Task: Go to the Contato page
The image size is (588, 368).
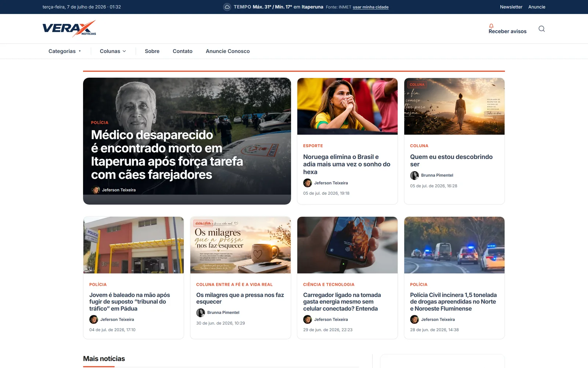Action: tap(183, 51)
